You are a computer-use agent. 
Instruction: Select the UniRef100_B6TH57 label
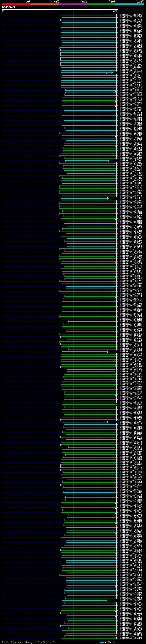[131, 60]
